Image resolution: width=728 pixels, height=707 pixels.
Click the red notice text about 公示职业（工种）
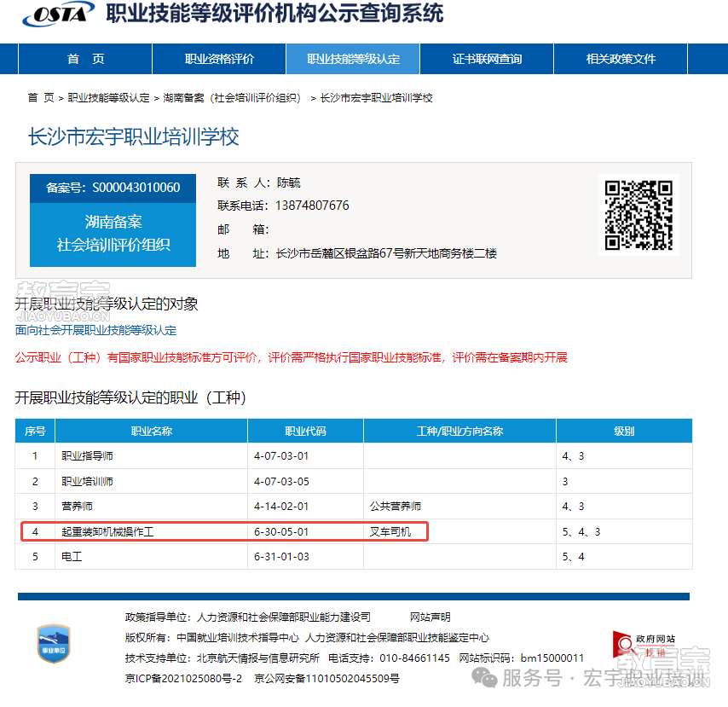pos(291,357)
